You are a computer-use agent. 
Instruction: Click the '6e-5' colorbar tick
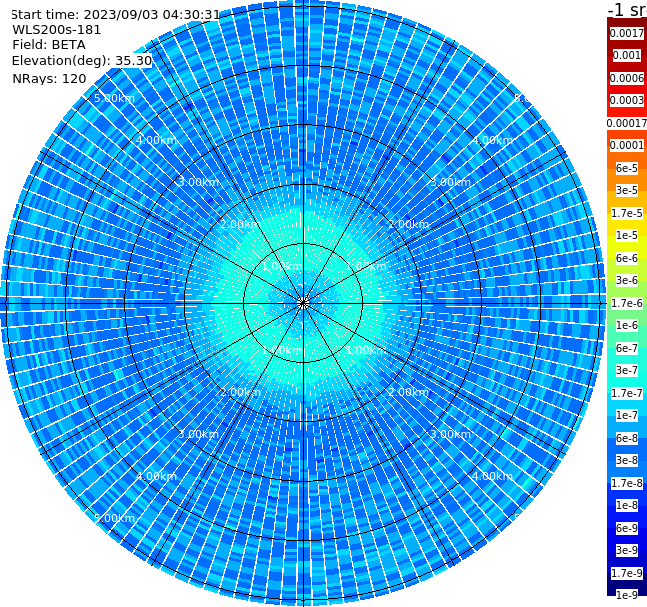(627, 168)
